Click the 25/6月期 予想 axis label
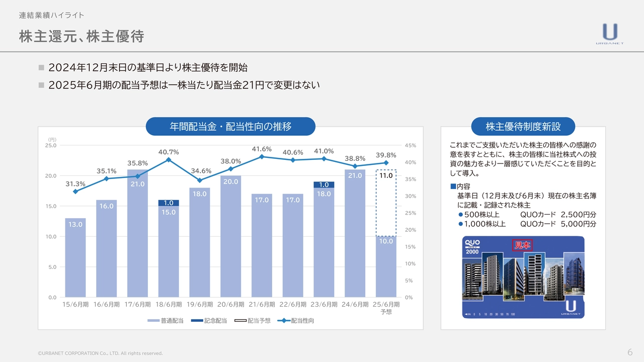Screen dimensions: 644x362 pos(386,308)
